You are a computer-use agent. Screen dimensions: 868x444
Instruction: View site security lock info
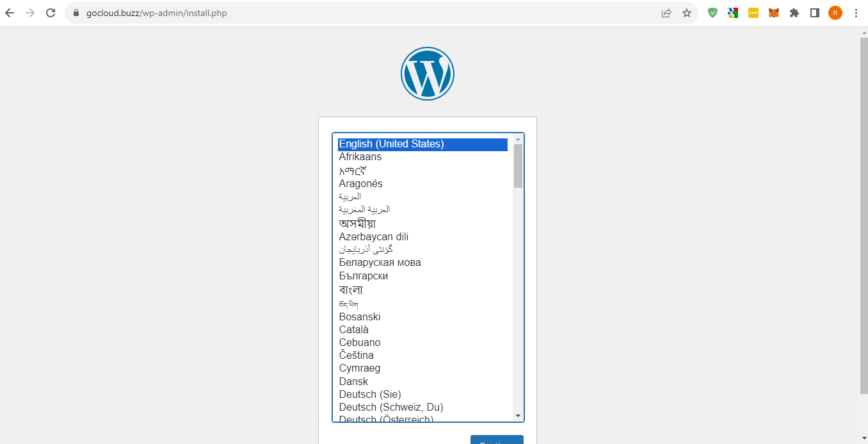click(x=76, y=13)
